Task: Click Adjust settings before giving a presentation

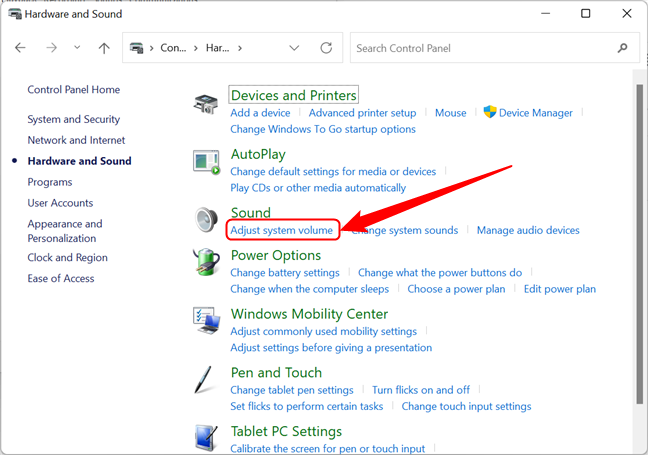Action: tap(331, 348)
